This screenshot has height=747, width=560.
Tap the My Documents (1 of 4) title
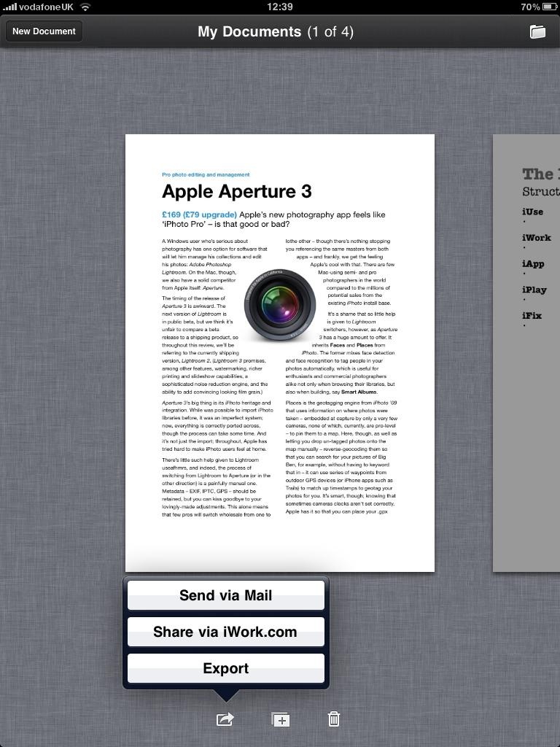click(x=276, y=32)
